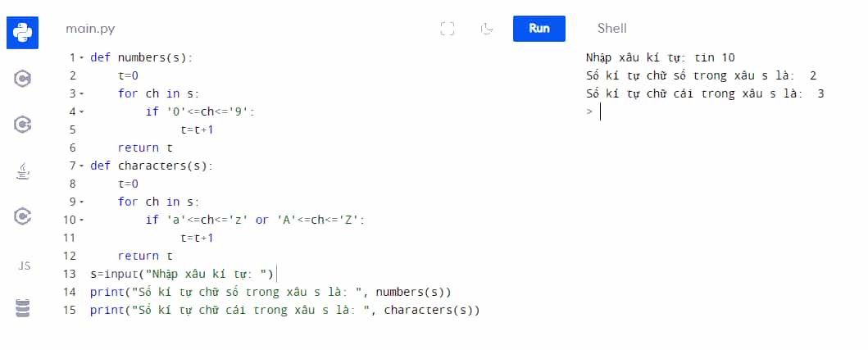Image resolution: width=868 pixels, height=350 pixels.
Task: Switch to the Shell tab
Action: coord(611,28)
